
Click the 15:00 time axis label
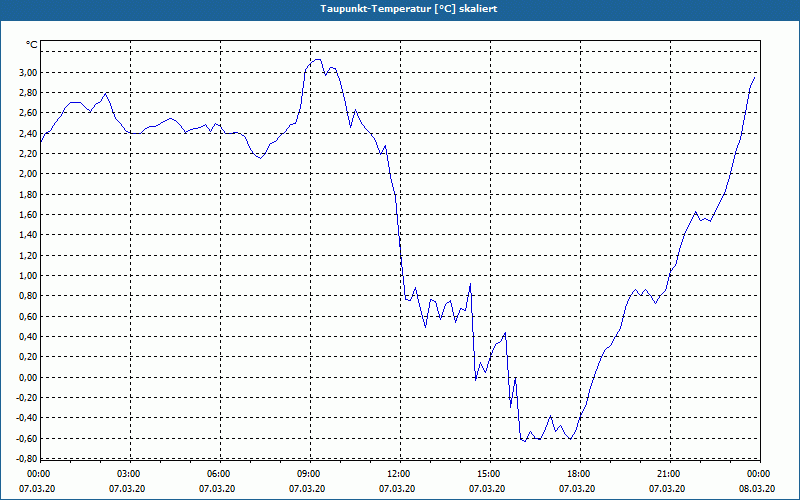pos(490,474)
